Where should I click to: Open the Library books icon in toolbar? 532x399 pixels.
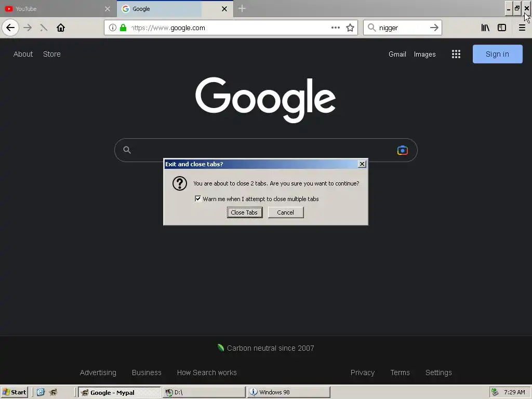tap(485, 28)
